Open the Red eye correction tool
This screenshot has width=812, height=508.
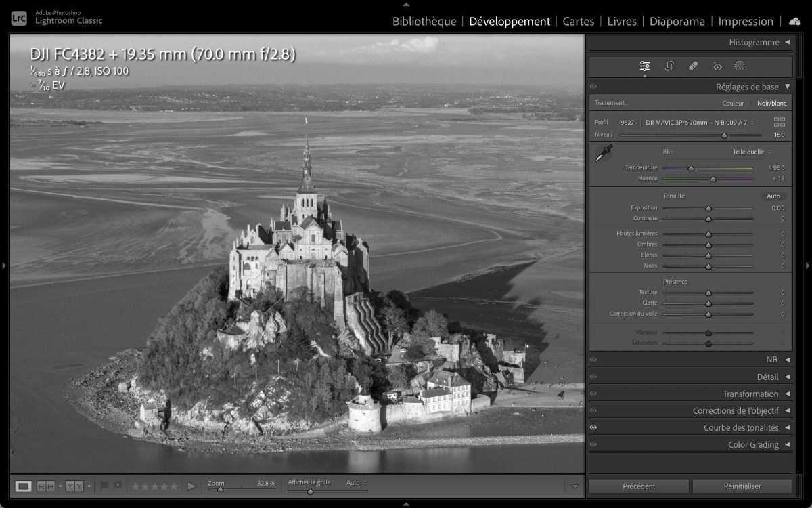pos(717,66)
